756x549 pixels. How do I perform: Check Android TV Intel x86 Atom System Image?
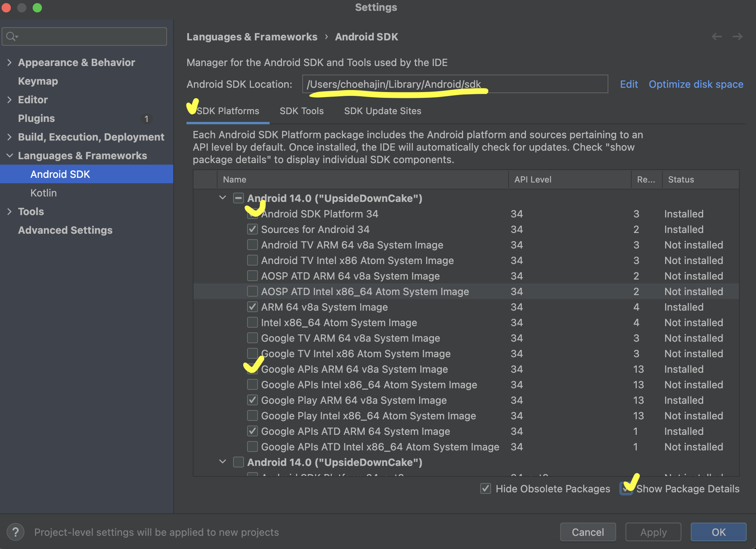[x=253, y=261]
